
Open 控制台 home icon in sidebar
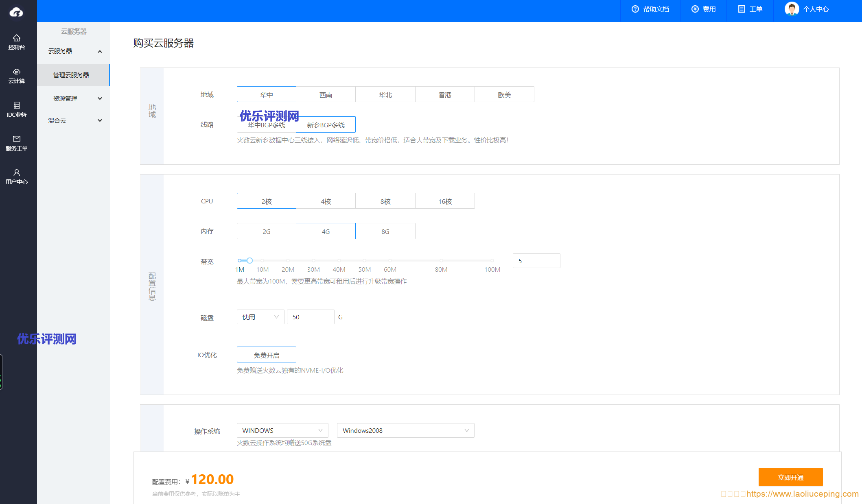click(x=17, y=38)
